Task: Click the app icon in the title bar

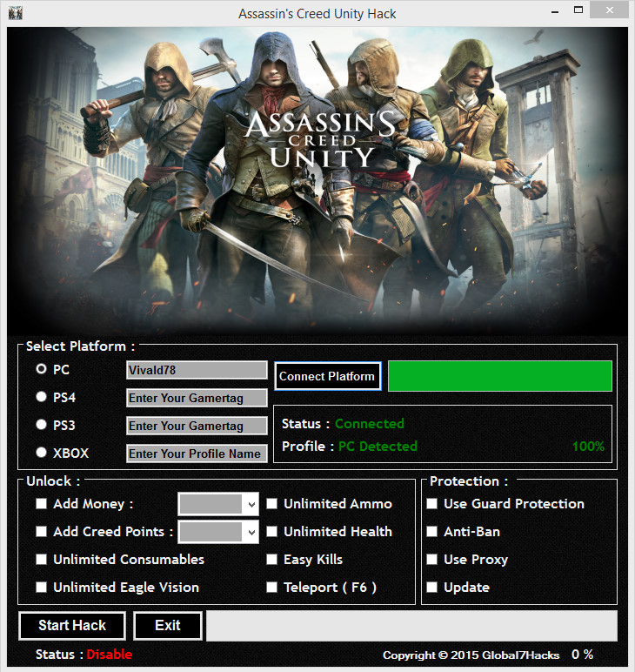Action: pos(15,13)
